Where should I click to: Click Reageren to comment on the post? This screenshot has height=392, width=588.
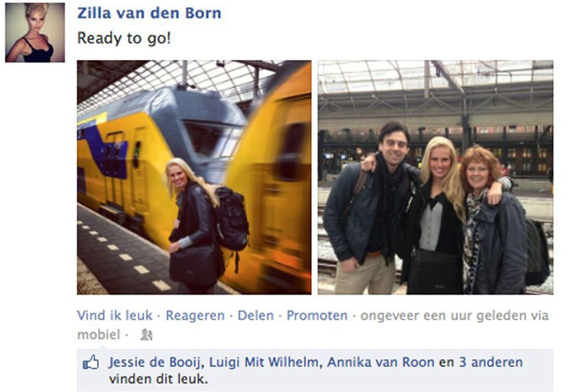click(x=195, y=316)
